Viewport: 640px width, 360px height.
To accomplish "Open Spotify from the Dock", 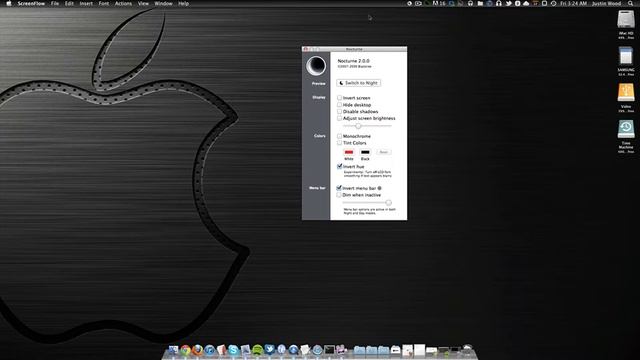I will click(258, 350).
